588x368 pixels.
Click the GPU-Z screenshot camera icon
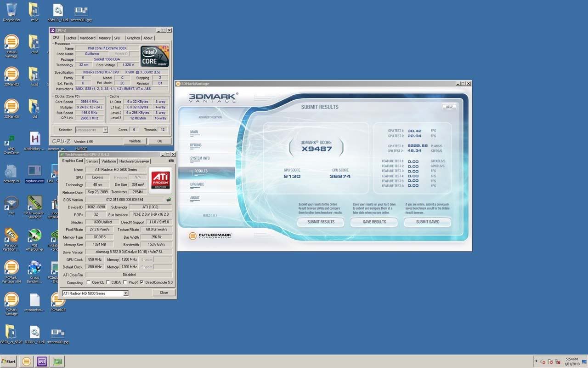pos(171,161)
